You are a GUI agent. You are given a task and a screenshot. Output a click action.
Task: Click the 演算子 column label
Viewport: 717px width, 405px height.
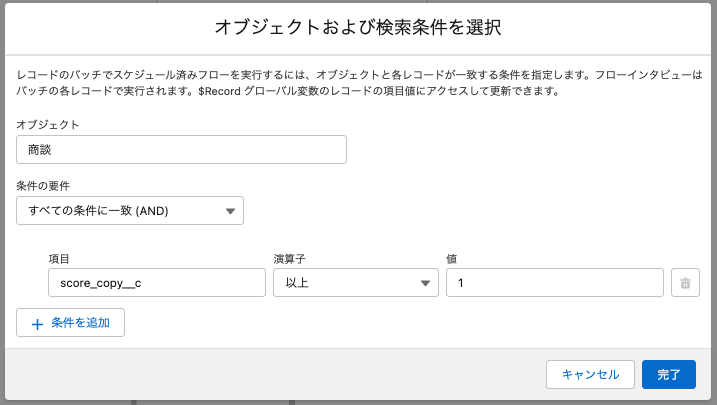[x=289, y=259]
